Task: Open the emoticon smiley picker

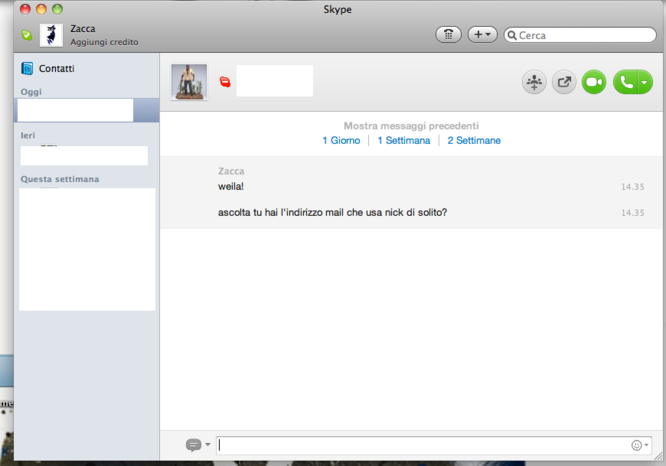Action: (636, 445)
